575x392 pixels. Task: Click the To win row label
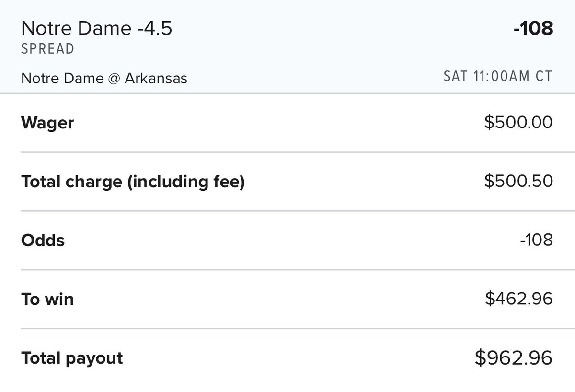(x=47, y=299)
